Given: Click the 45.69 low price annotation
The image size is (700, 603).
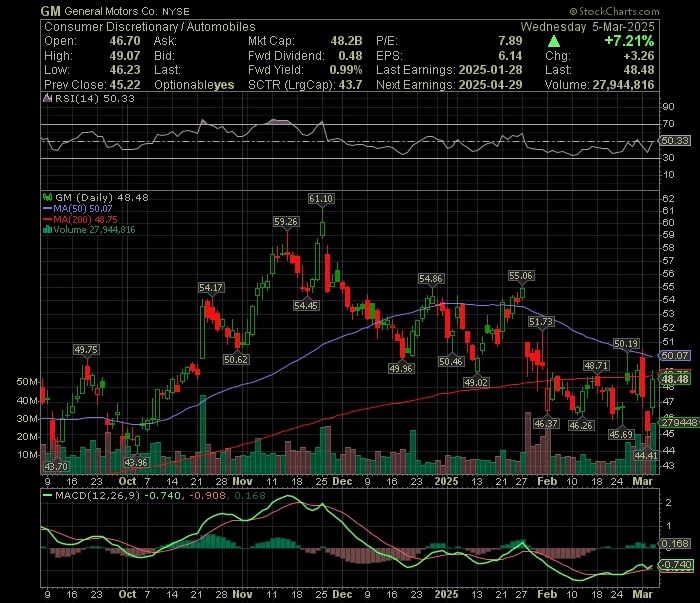Looking at the screenshot, I should [621, 434].
